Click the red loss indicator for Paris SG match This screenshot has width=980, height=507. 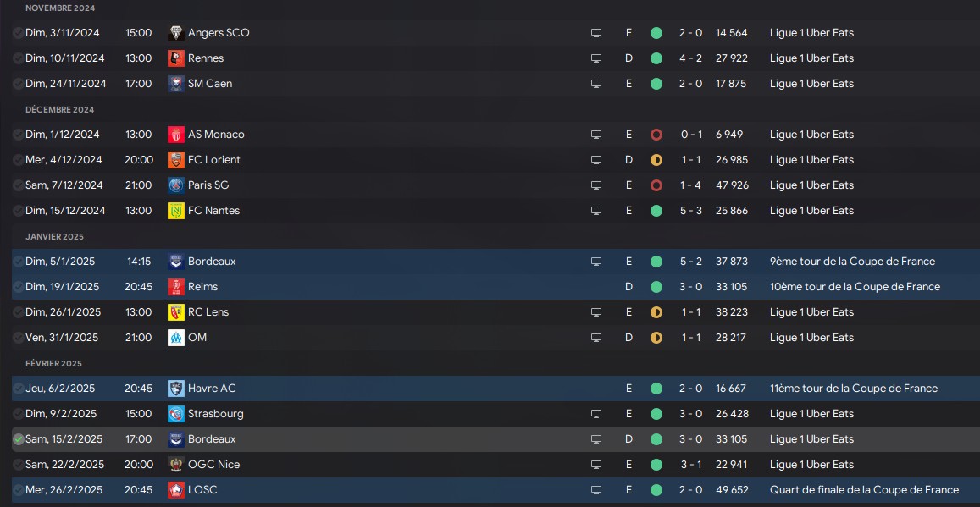656,185
